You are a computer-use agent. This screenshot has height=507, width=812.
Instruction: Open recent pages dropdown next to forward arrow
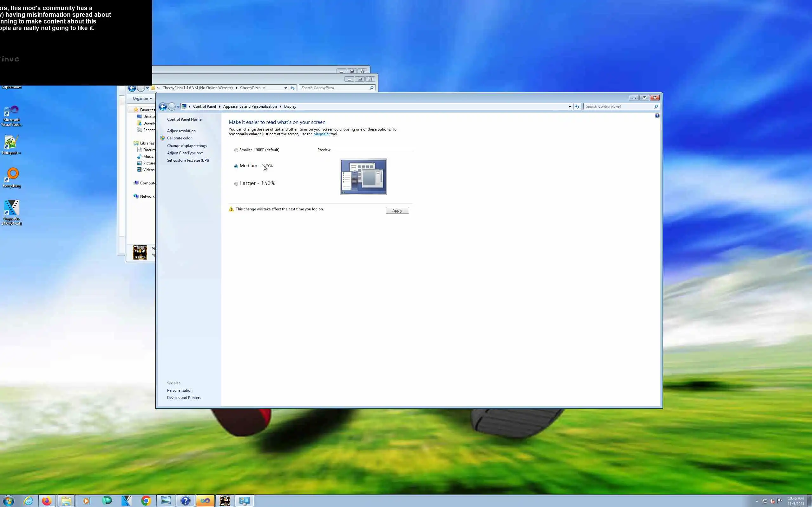tap(178, 107)
